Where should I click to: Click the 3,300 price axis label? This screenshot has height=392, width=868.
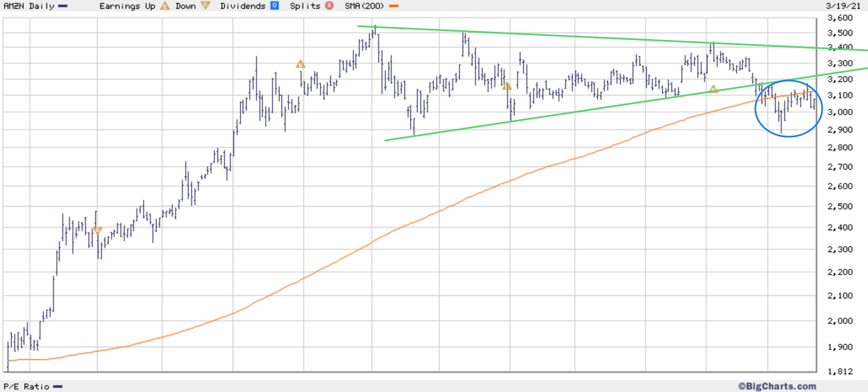[x=840, y=64]
